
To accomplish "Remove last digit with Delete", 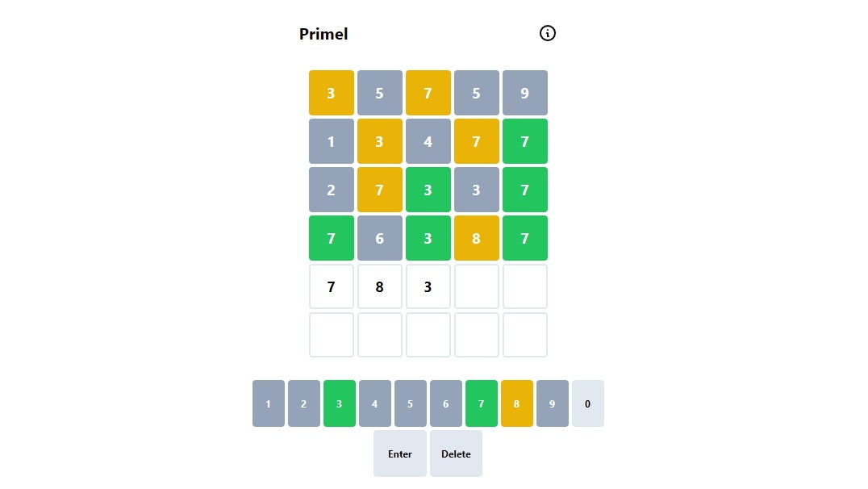I will pyautogui.click(x=456, y=453).
